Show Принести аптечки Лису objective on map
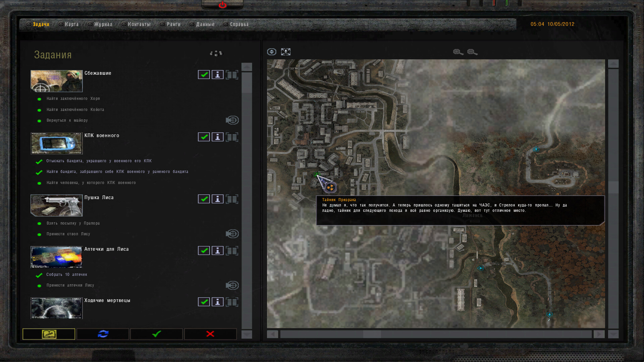 (232, 285)
